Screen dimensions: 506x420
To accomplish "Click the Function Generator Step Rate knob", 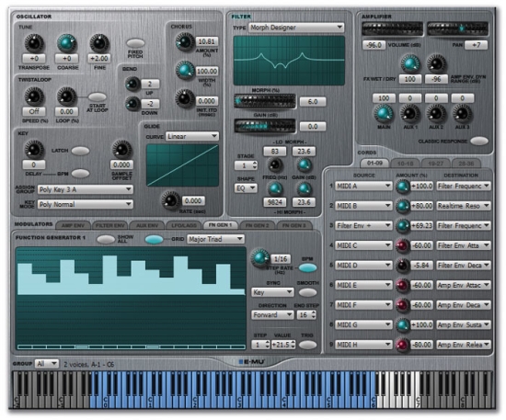I will 260,258.
